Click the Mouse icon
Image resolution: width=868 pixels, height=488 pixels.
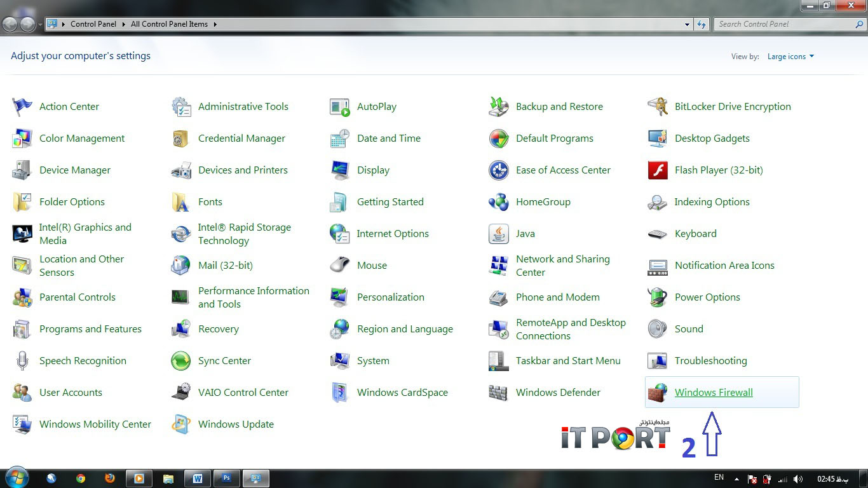pos(340,266)
